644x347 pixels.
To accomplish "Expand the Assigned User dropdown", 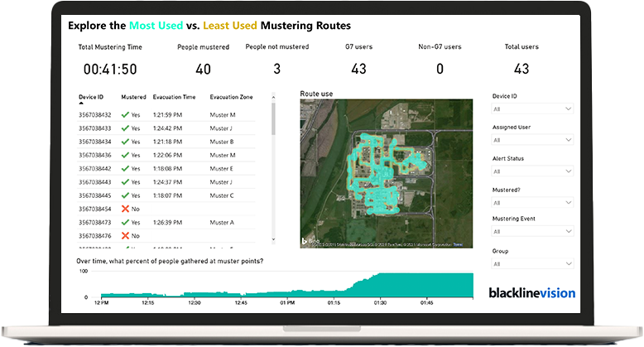I will click(532, 140).
